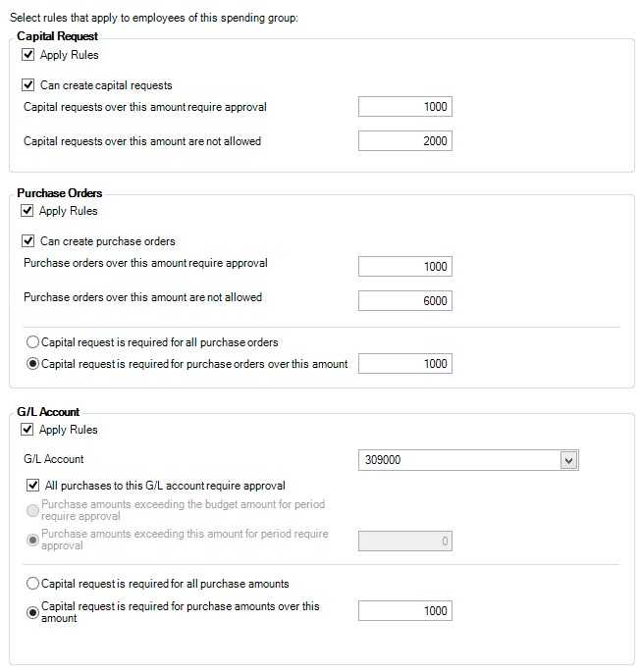Click purchase order capital request threshold field
Screen dimensions: 640x672
(x=404, y=364)
